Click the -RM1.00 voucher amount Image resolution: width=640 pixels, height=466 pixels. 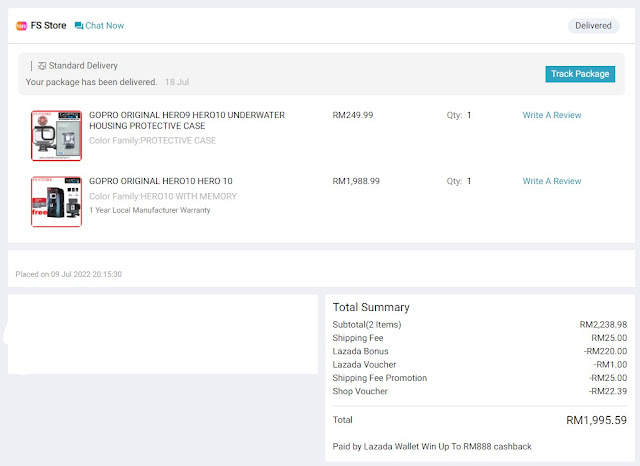(610, 365)
